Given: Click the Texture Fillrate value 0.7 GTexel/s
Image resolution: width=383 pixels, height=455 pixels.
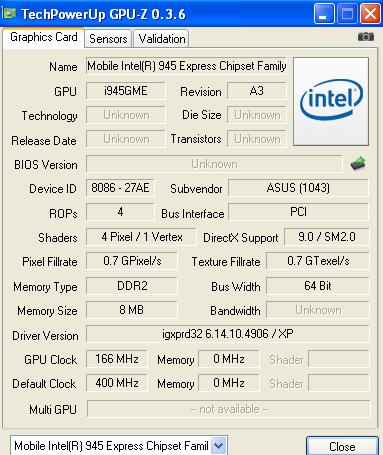Looking at the screenshot, I should pyautogui.click(x=318, y=261).
